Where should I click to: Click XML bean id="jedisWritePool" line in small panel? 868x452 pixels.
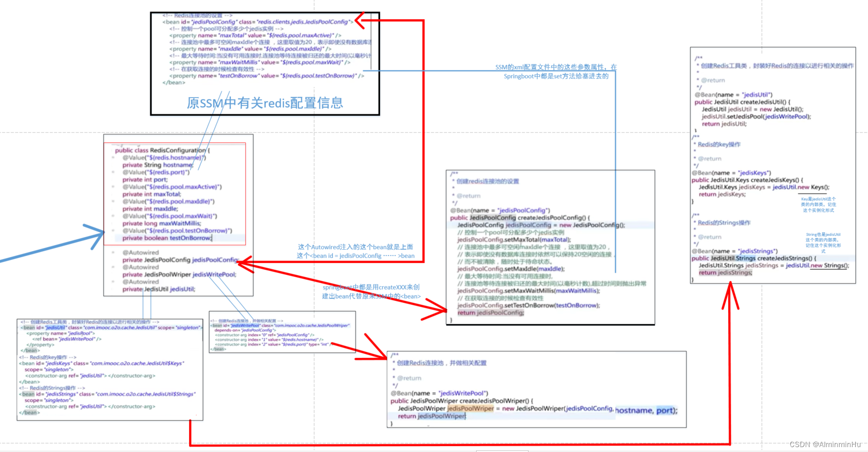click(281, 325)
